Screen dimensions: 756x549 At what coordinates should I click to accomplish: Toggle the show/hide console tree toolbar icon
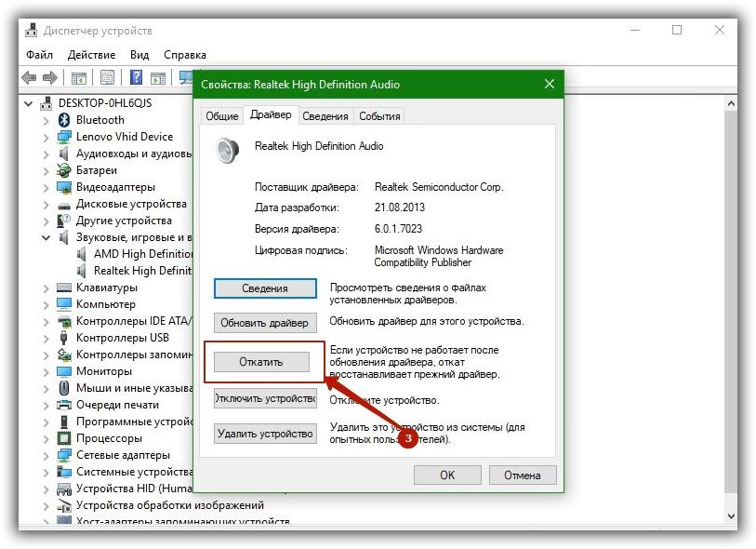(x=79, y=77)
